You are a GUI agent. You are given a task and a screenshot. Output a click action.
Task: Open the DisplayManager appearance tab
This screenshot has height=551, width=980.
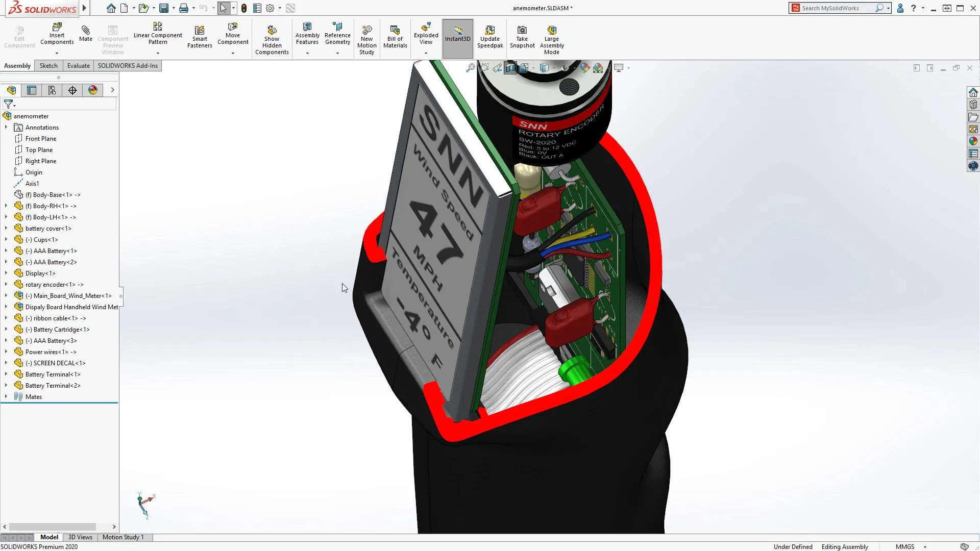92,90
